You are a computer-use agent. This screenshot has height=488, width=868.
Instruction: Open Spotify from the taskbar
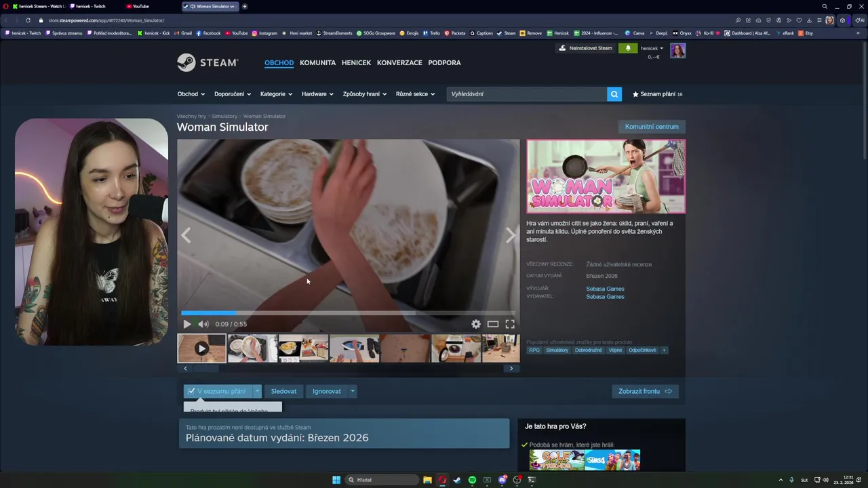pos(472,480)
